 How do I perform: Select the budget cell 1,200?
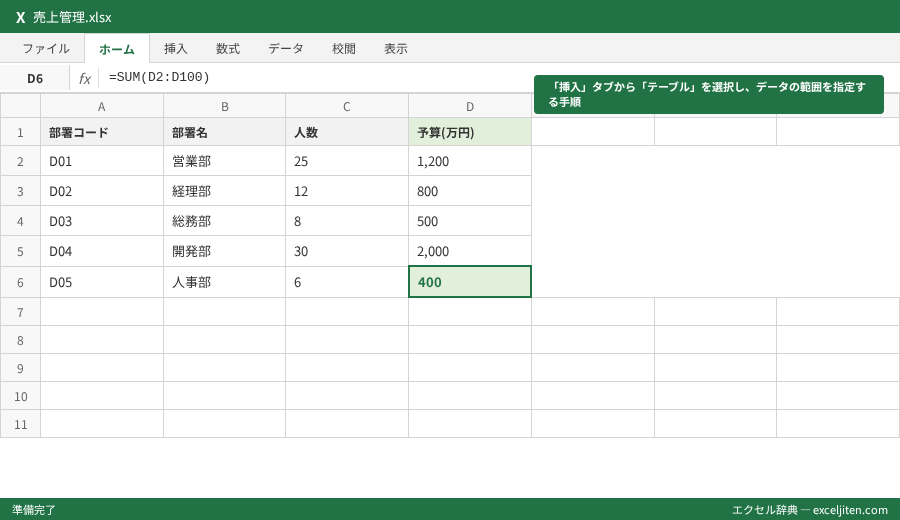[470, 161]
